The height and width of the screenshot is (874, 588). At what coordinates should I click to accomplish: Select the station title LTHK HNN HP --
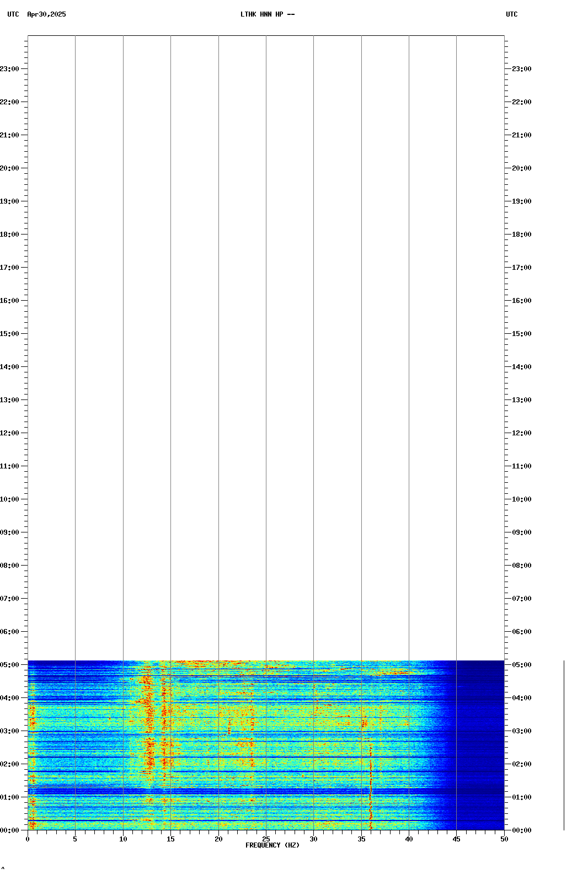point(268,14)
